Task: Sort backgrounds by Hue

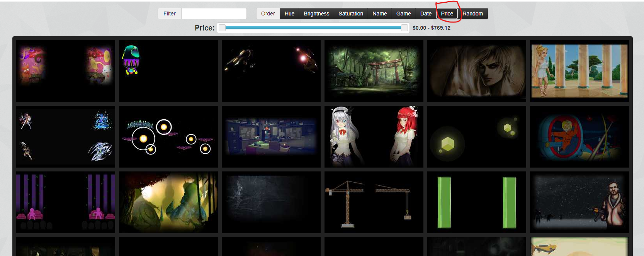Action: point(289,14)
